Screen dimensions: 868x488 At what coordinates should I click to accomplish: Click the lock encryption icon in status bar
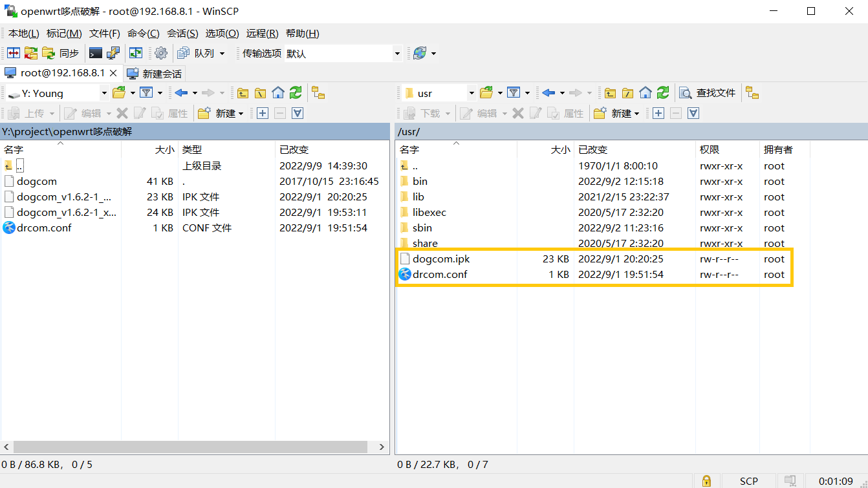(x=707, y=481)
